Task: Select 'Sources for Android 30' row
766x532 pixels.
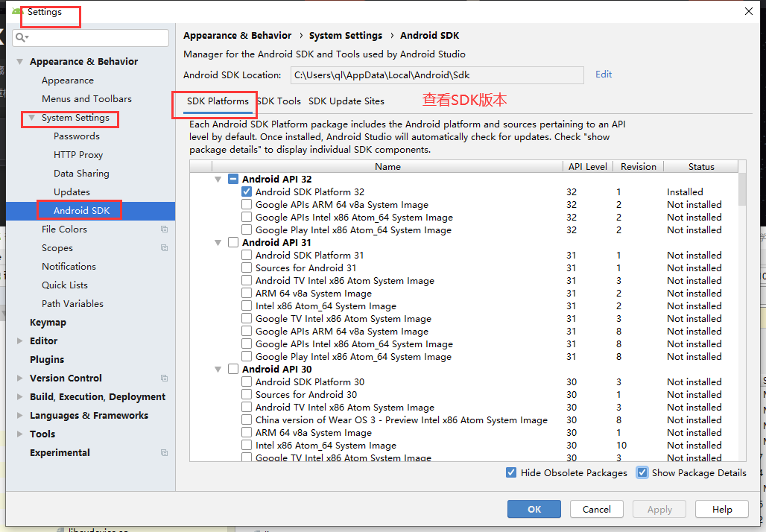Action: (x=464, y=395)
